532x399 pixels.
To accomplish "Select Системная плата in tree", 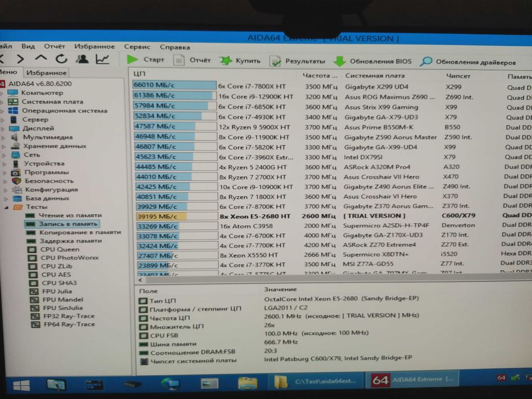I will pos(52,102).
